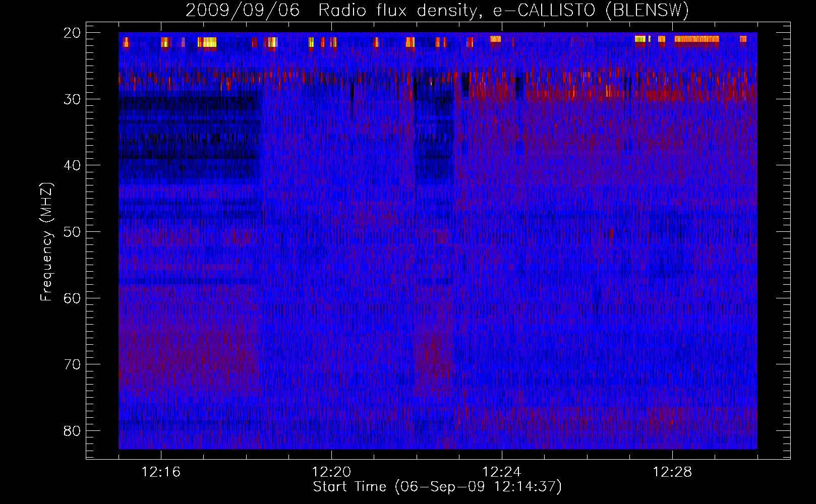Click the 60 MHz frequency tick label

pyautogui.click(x=72, y=298)
